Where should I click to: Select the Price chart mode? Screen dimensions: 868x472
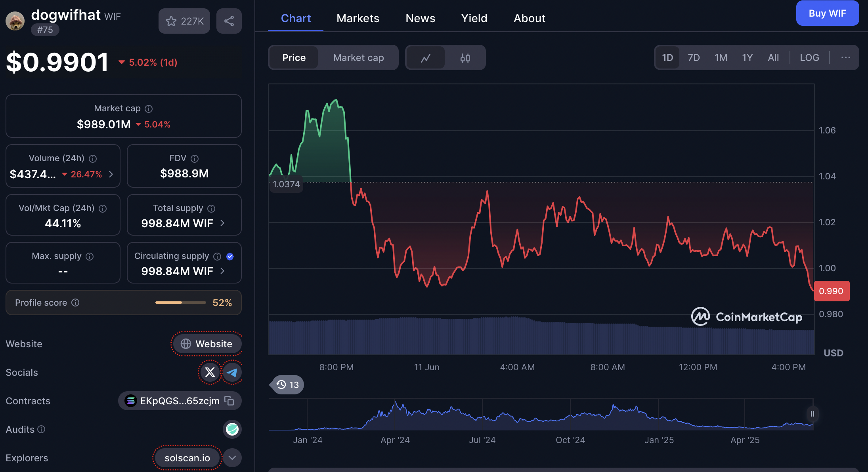(x=294, y=58)
